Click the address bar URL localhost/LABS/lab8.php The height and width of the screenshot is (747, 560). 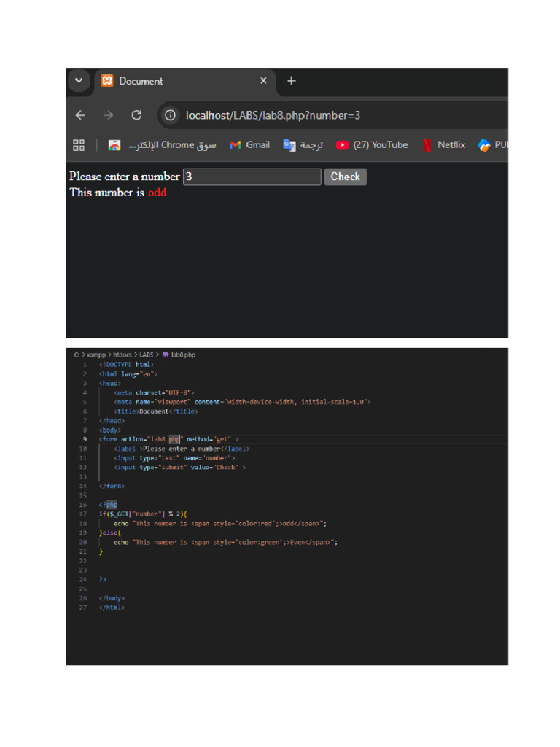click(273, 115)
